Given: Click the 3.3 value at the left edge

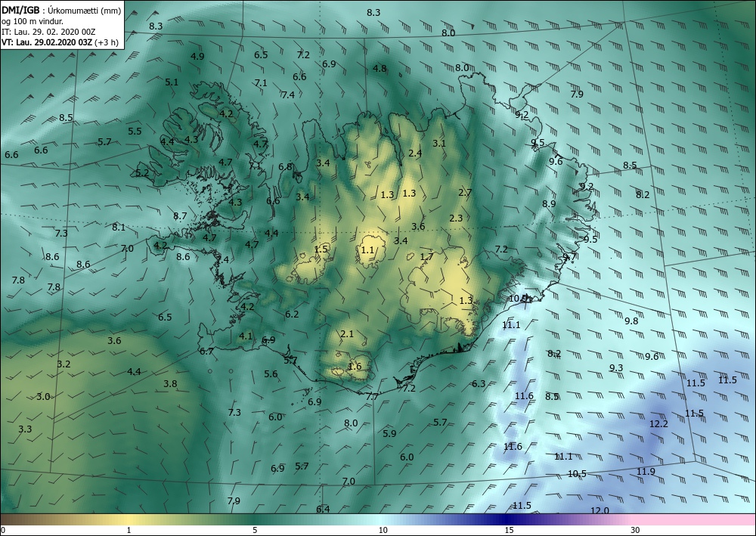Looking at the screenshot, I should coord(25,429).
